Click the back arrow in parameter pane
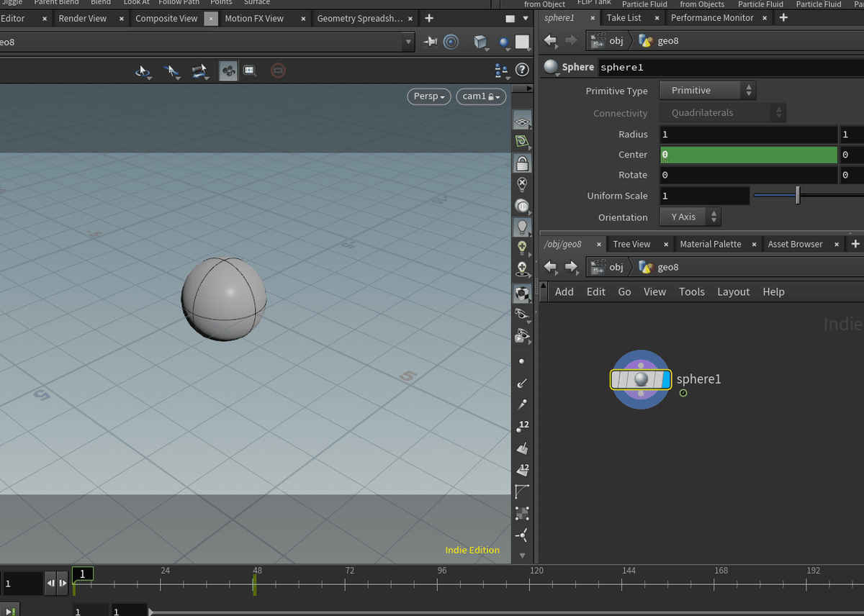The width and height of the screenshot is (864, 616). pyautogui.click(x=551, y=41)
